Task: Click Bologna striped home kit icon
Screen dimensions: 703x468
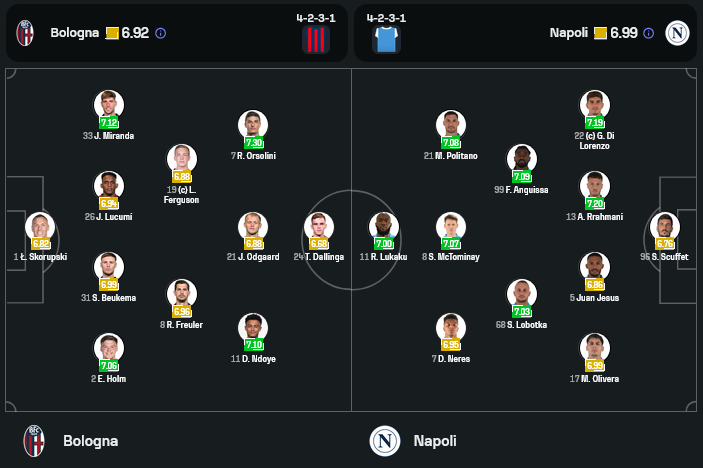Action: point(316,38)
